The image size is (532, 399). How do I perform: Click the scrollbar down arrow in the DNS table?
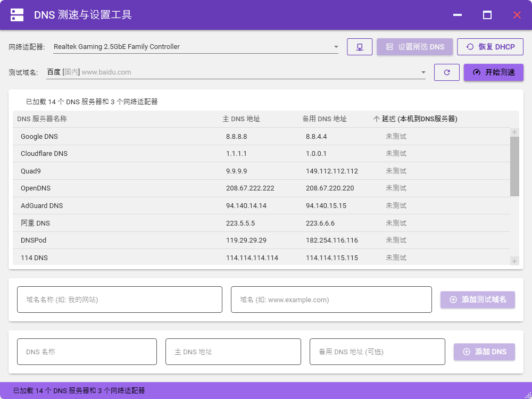(514, 260)
